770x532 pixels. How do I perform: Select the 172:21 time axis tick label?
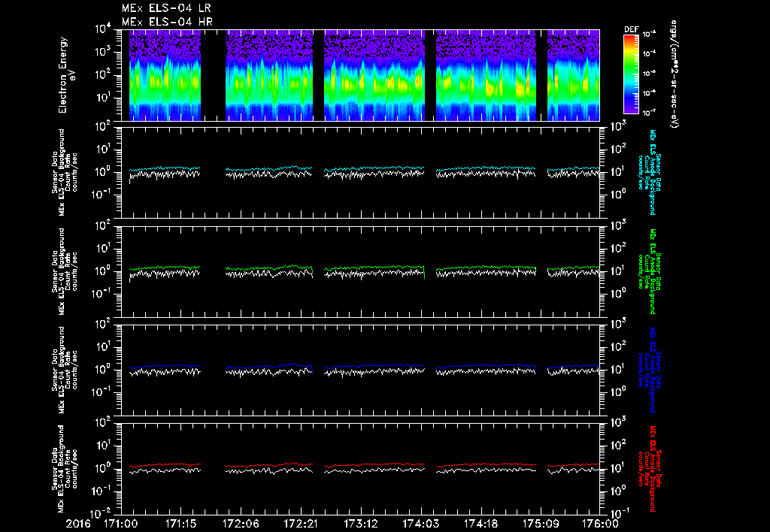(x=301, y=522)
